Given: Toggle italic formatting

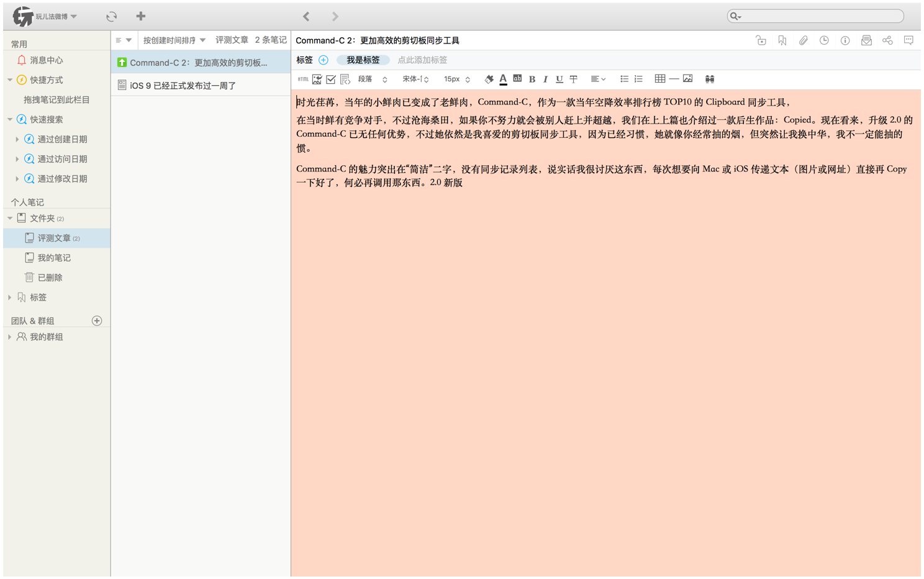Looking at the screenshot, I should 545,79.
